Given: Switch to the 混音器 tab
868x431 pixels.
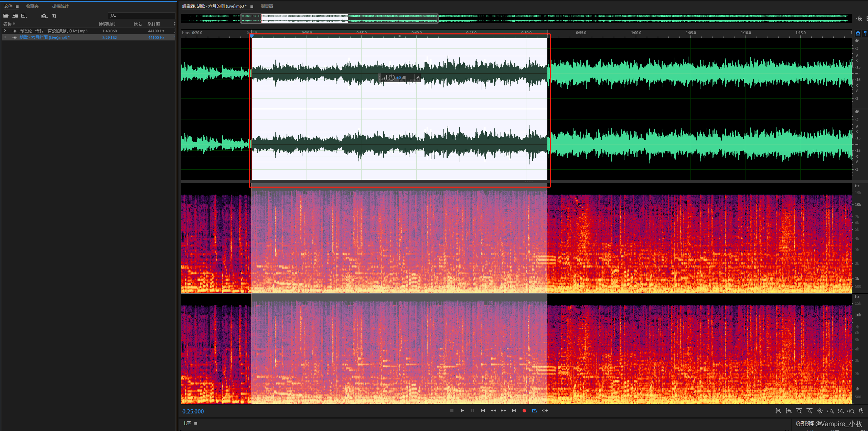Looking at the screenshot, I should coord(267,6).
